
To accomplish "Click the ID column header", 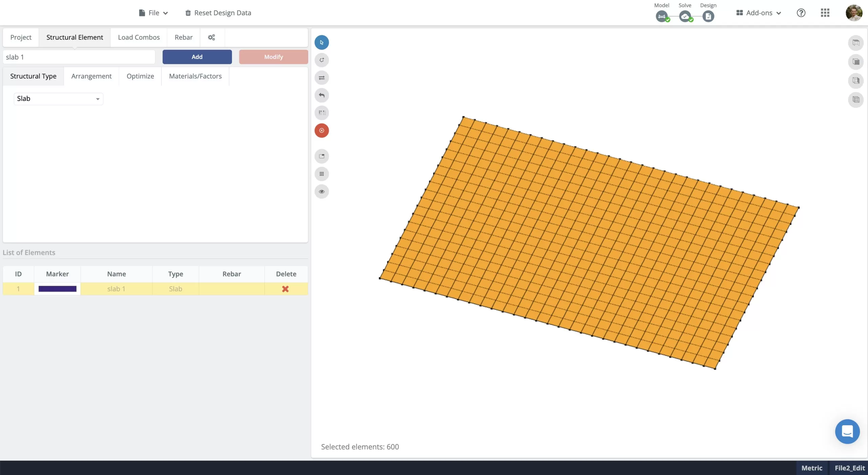I will point(18,274).
